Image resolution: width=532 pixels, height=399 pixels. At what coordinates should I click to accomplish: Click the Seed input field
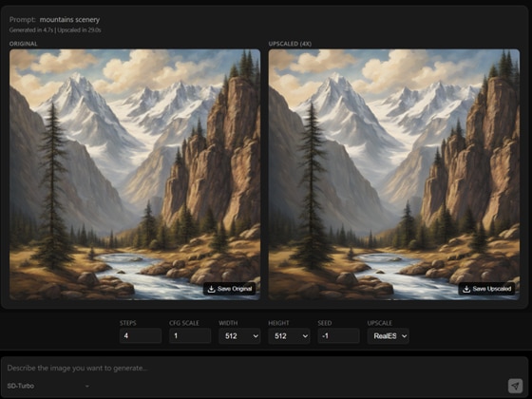[338, 336]
